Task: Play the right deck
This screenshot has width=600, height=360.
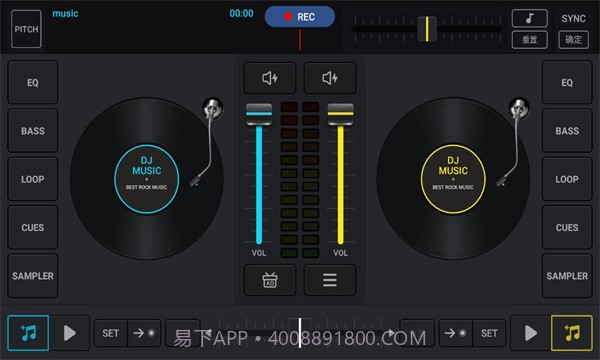Action: click(531, 333)
